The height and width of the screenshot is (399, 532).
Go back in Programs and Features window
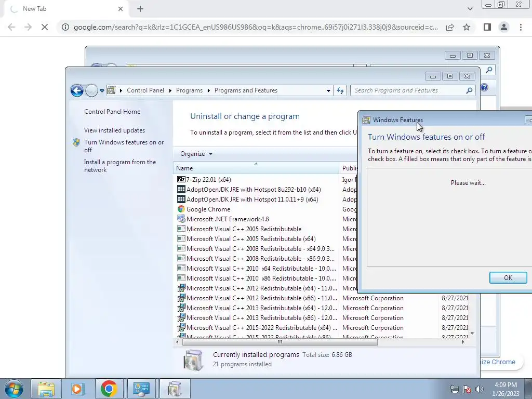click(77, 90)
